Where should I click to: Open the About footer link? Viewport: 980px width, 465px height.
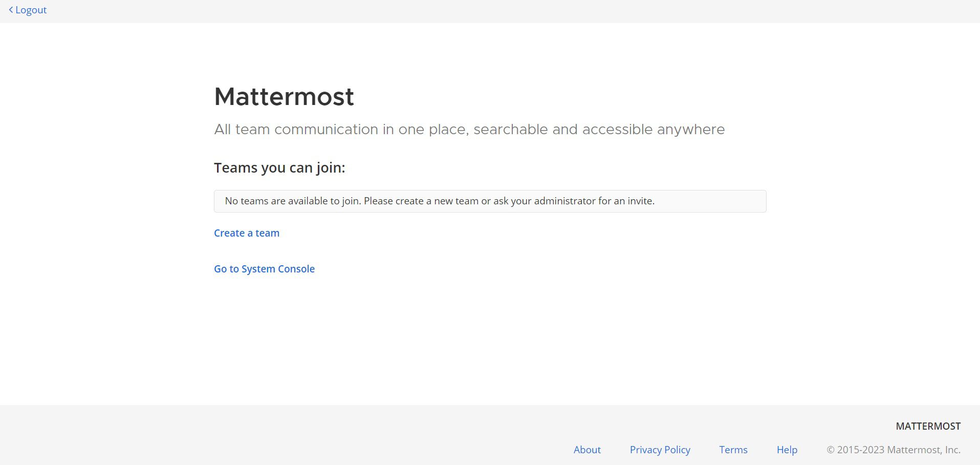[587, 450]
